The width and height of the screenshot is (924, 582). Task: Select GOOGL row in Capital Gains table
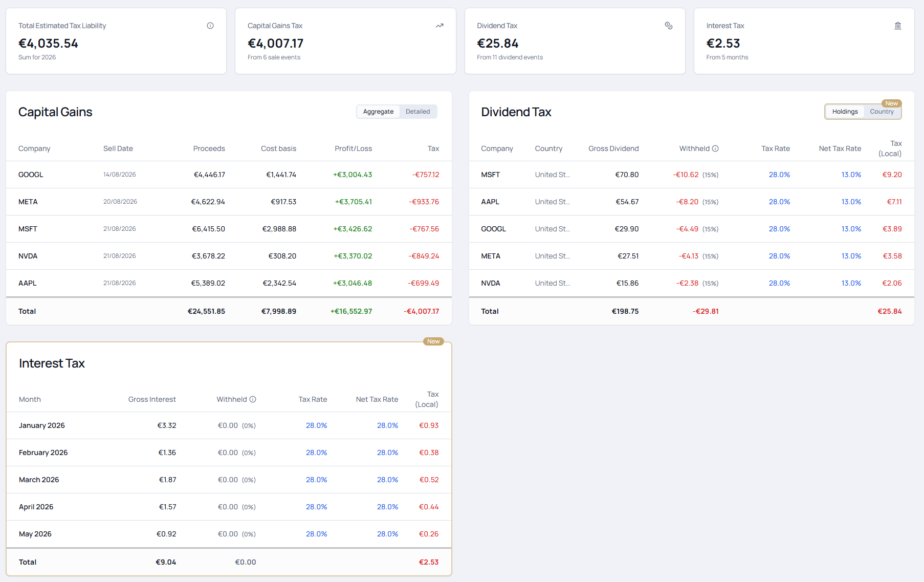tap(229, 175)
